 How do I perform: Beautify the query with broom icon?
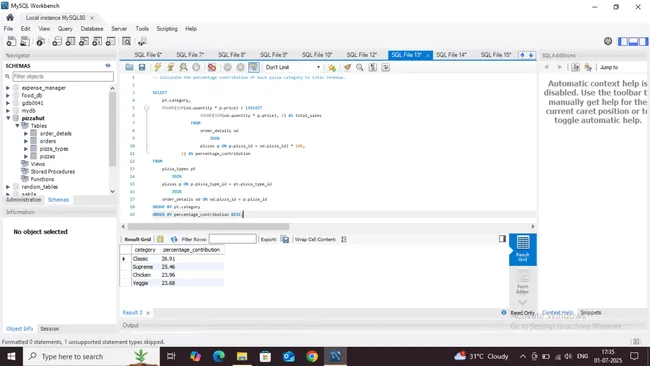tap(347, 67)
